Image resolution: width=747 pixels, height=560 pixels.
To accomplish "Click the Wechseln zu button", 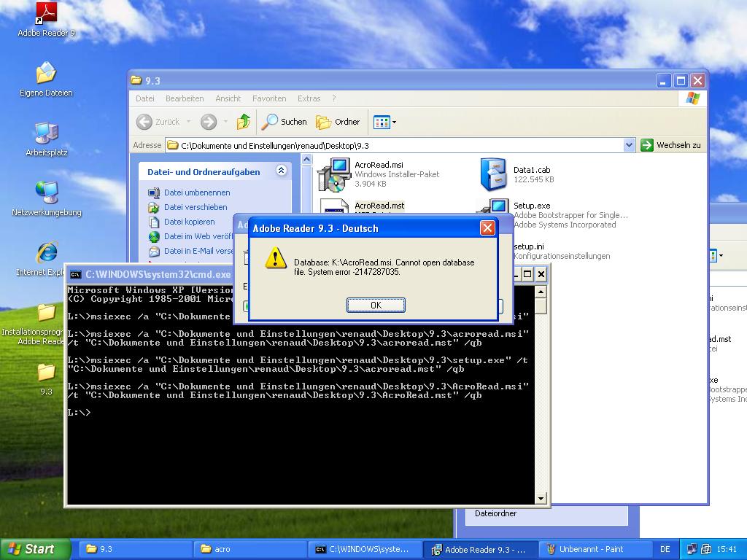I will click(x=671, y=145).
